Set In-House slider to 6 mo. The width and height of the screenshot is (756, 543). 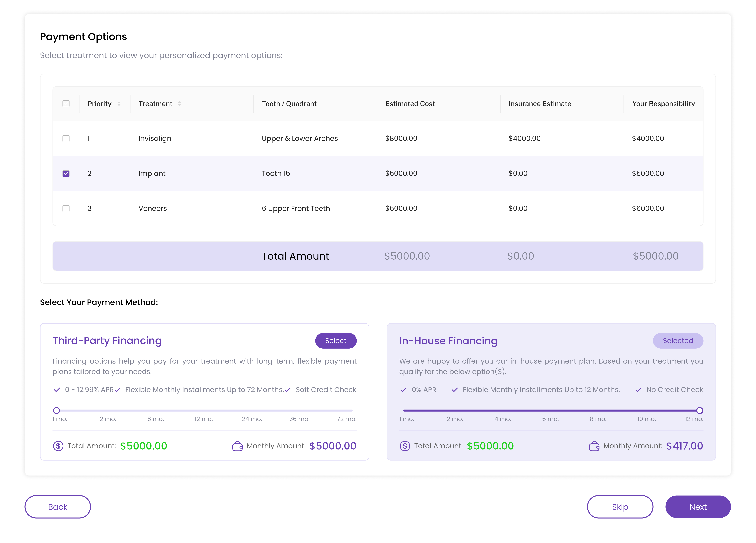(x=551, y=410)
